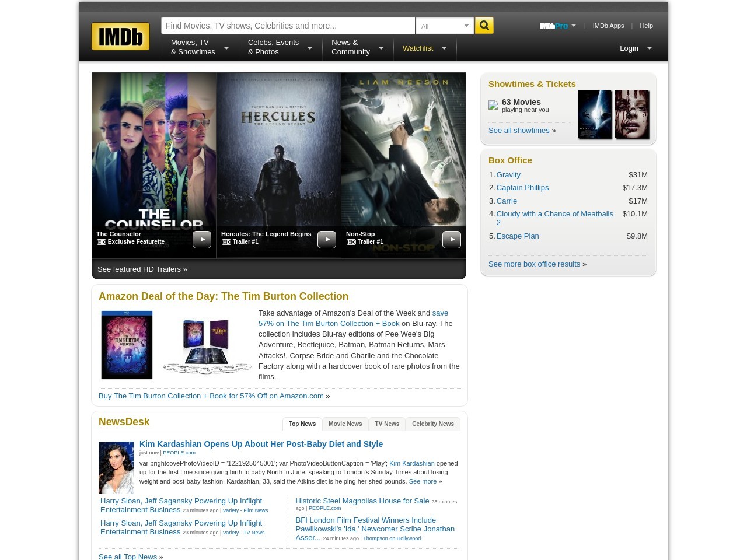Open Cloudy with a Chance of Meatballs 2
Image resolution: width=747 pixels, height=560 pixels.
click(555, 218)
